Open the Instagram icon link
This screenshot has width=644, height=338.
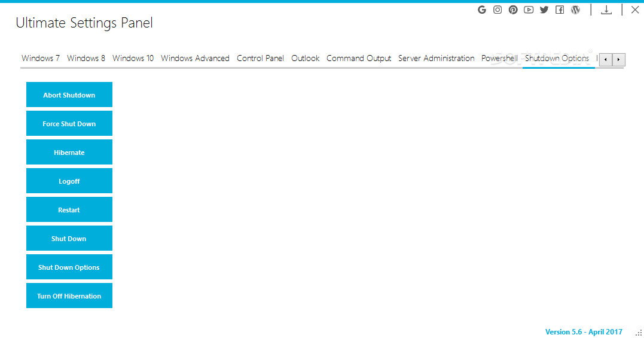point(498,10)
